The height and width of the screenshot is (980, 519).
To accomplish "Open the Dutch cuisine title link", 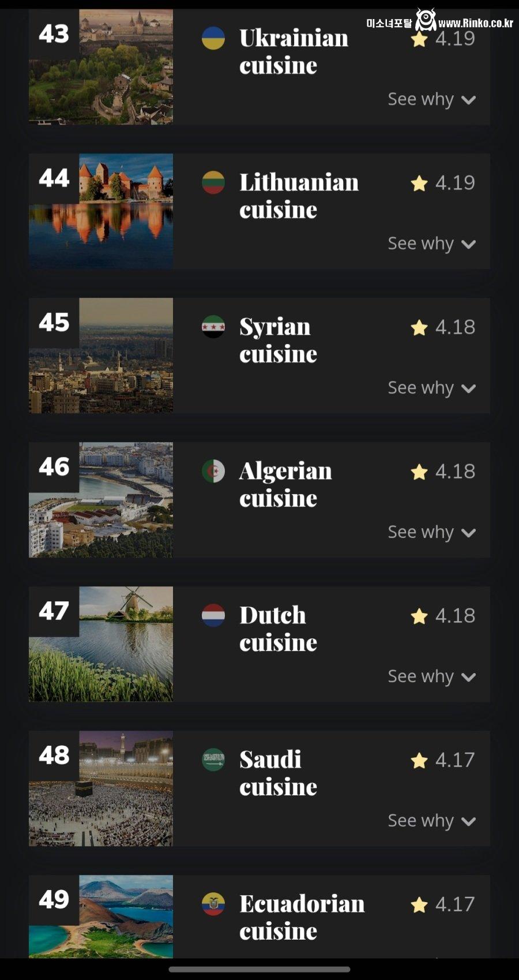I will pos(278,629).
